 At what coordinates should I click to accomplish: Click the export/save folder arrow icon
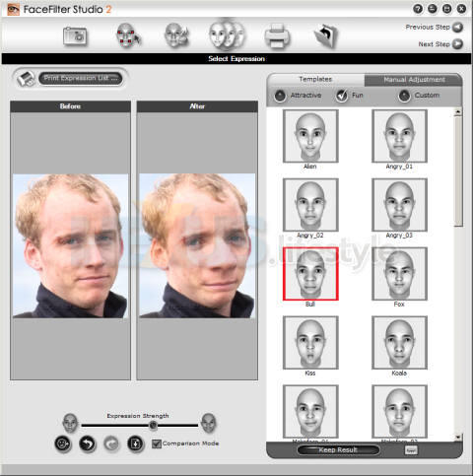click(325, 35)
